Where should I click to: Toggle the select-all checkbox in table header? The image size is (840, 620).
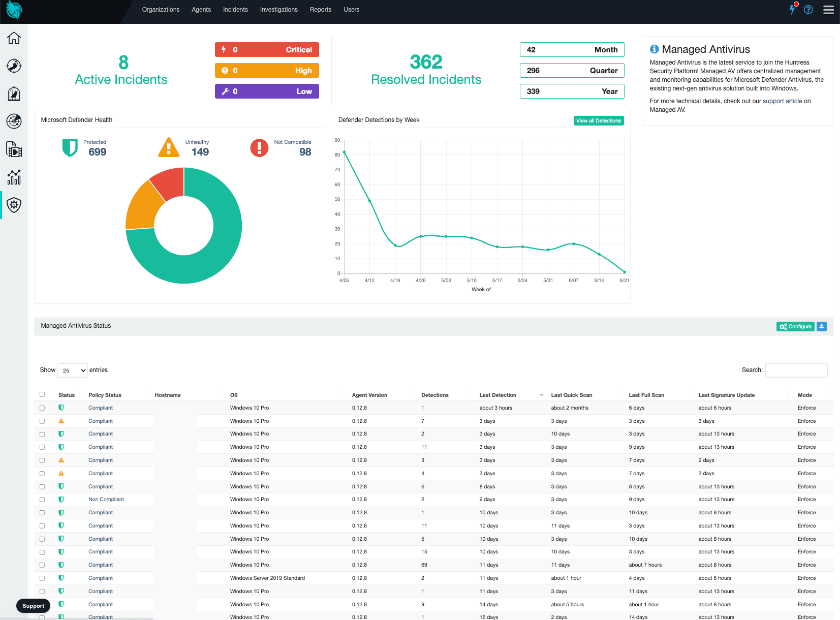click(x=42, y=394)
